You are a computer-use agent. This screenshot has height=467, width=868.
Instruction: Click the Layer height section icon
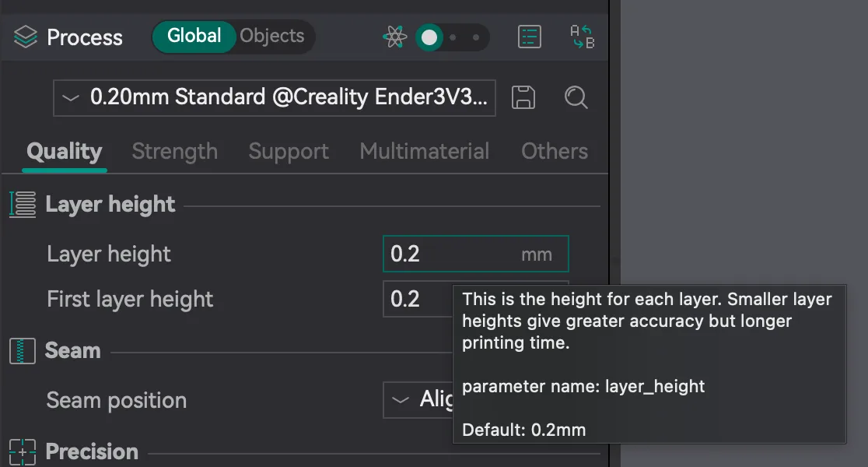pyautogui.click(x=23, y=205)
